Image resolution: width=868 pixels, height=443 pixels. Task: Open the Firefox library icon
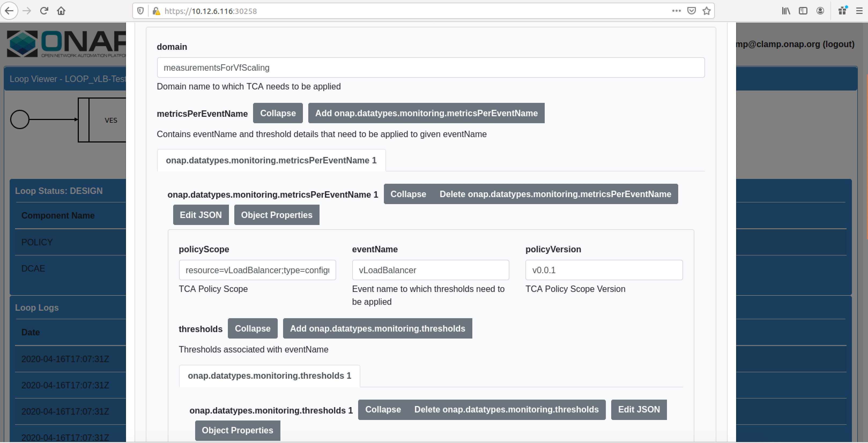click(x=786, y=11)
